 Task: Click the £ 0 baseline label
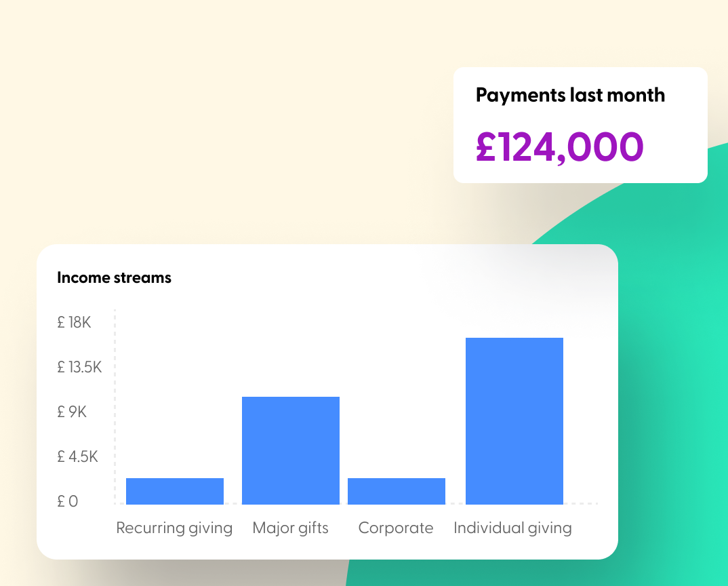(x=68, y=501)
